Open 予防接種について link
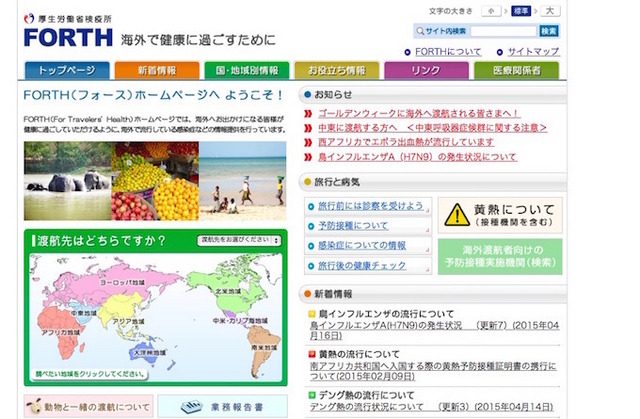 point(353,226)
